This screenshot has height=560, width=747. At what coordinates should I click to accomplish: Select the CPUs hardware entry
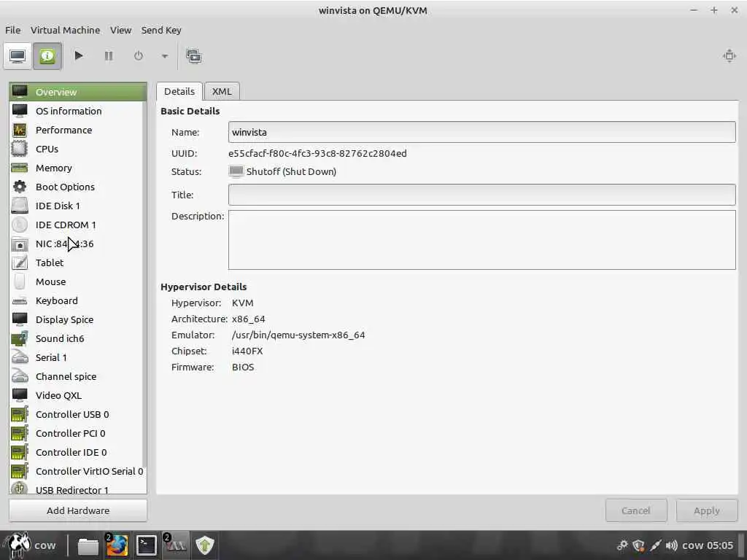tap(77, 149)
